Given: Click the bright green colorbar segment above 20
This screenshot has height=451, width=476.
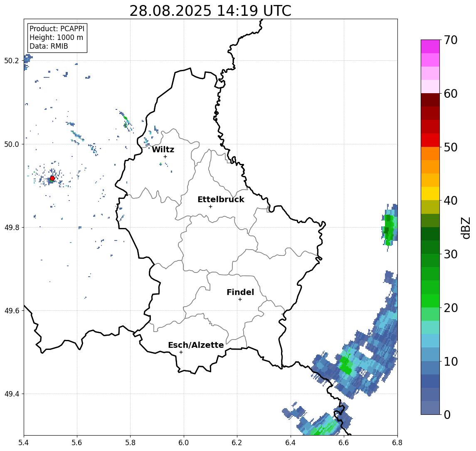Looking at the screenshot, I should click(430, 300).
